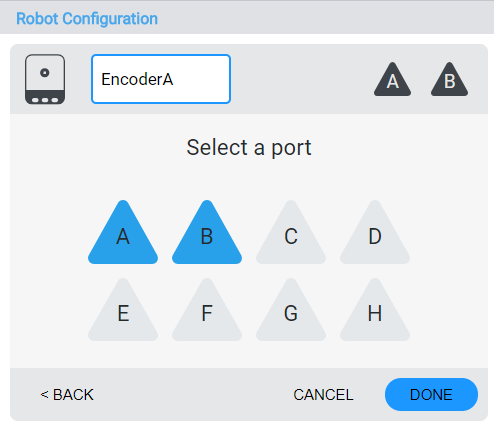Assign the device to port G
Image resolution: width=494 pixels, height=427 pixels.
291,311
